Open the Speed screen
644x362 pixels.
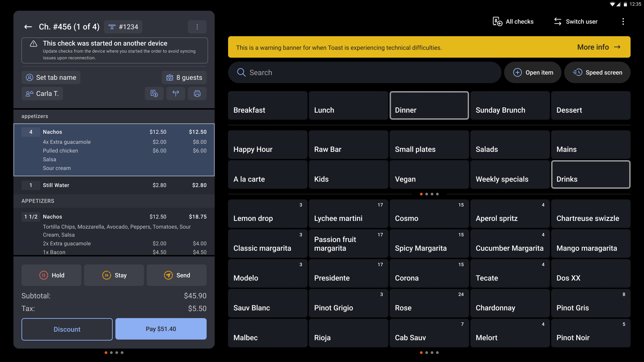coord(597,72)
